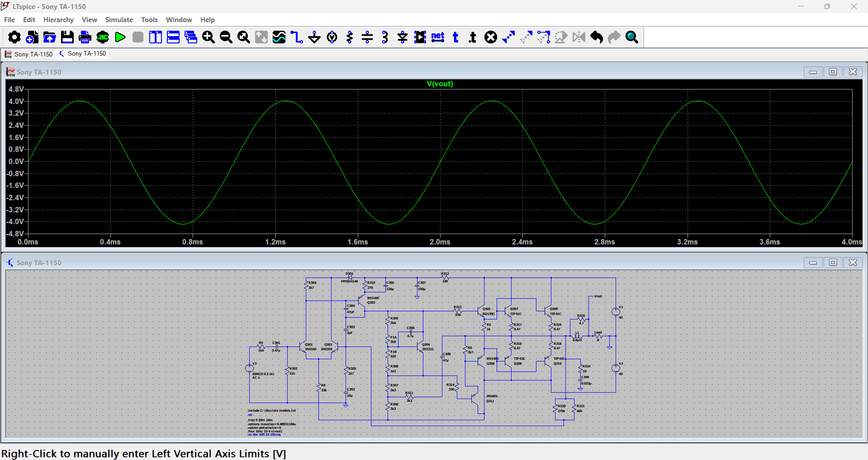Maximize the waveform plot sub-window
The image size is (868, 460).
point(833,72)
